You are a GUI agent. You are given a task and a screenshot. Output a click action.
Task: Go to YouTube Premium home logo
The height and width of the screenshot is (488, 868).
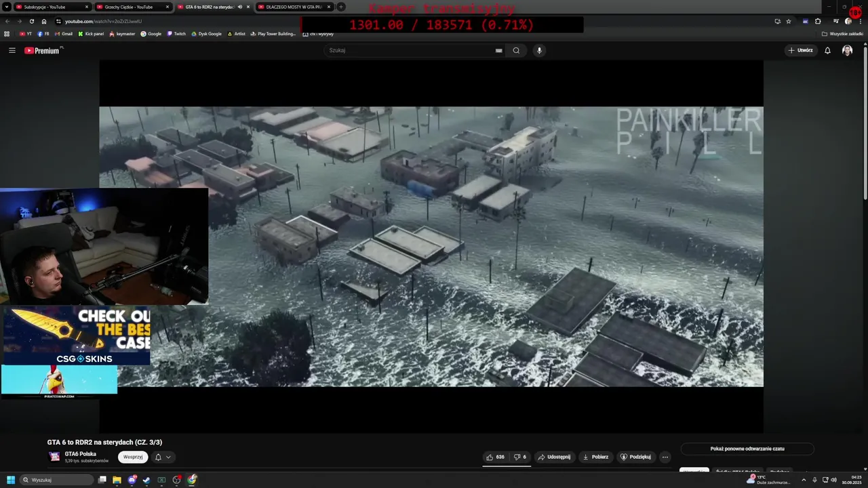pos(43,50)
